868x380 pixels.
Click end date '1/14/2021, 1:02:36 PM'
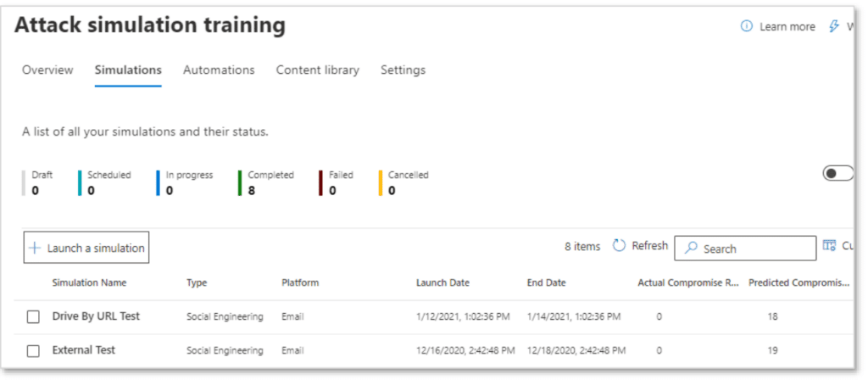[x=574, y=317]
